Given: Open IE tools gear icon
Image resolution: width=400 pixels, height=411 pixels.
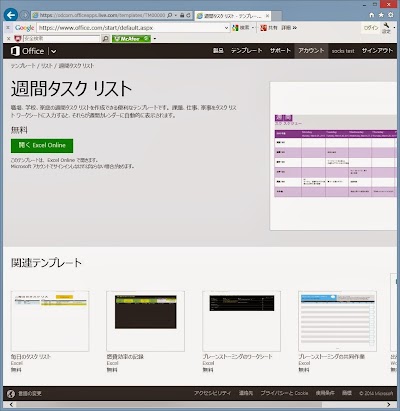Looking at the screenshot, I should pos(391,15).
